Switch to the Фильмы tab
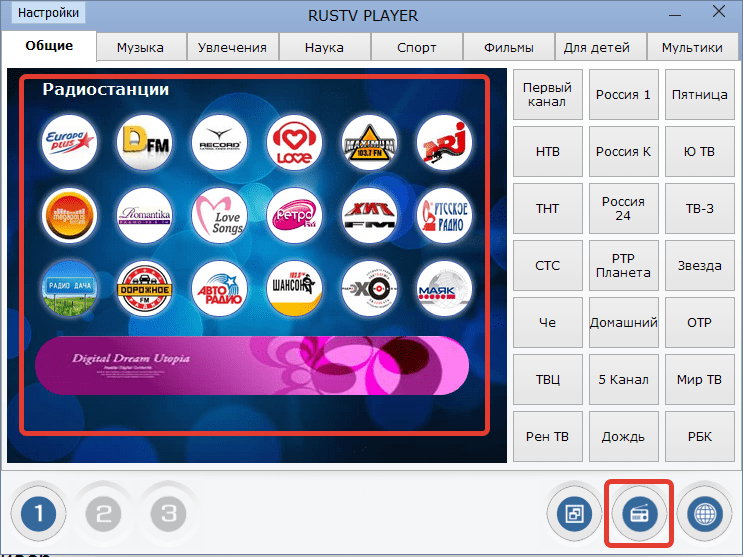 tap(508, 47)
